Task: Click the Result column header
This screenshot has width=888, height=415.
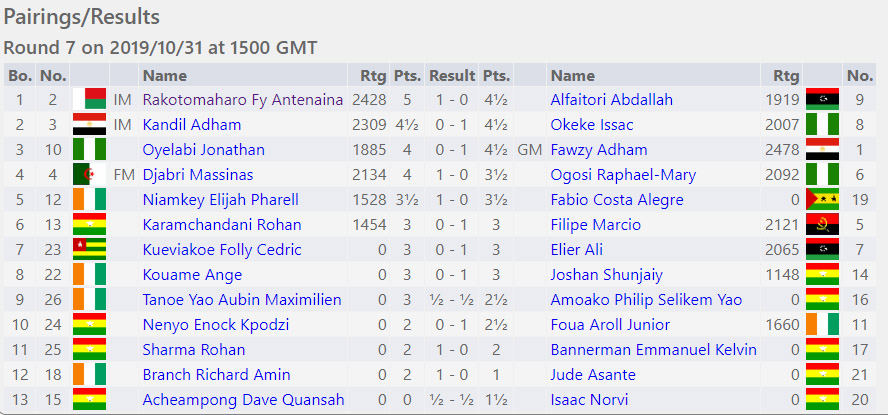Action: coord(451,75)
